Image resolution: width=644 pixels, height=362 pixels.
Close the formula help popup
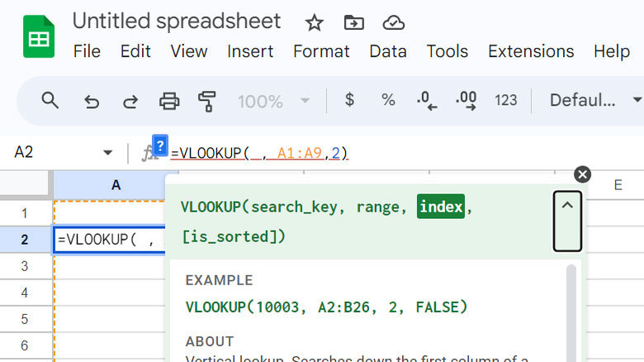582,174
